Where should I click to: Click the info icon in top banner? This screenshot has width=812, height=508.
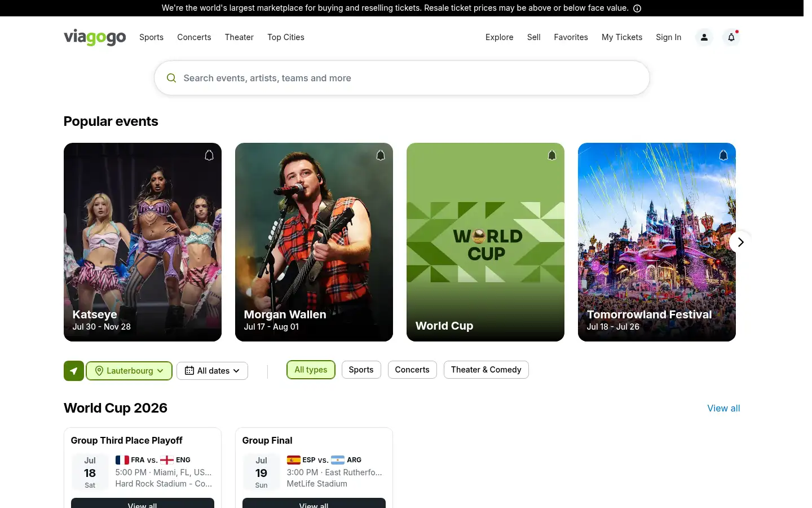coord(637,8)
